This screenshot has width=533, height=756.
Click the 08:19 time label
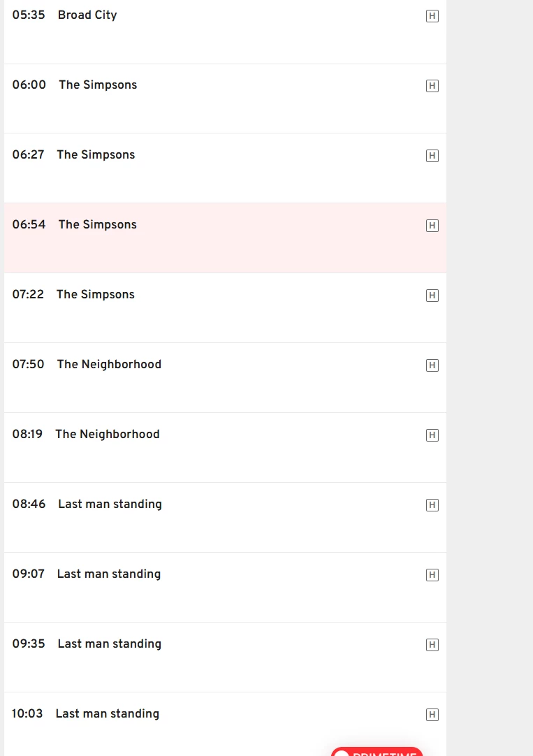[x=27, y=435]
